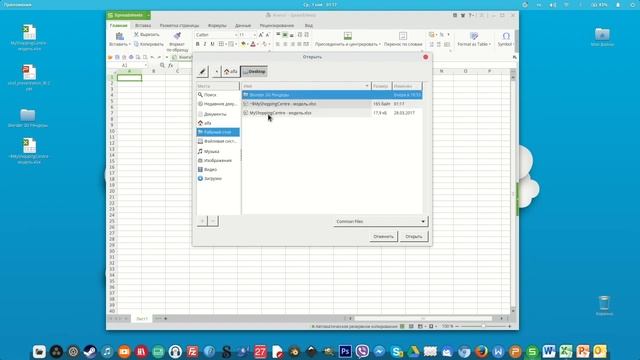Select Недавние документы in places sidebar
The image size is (640, 360).
click(x=218, y=104)
